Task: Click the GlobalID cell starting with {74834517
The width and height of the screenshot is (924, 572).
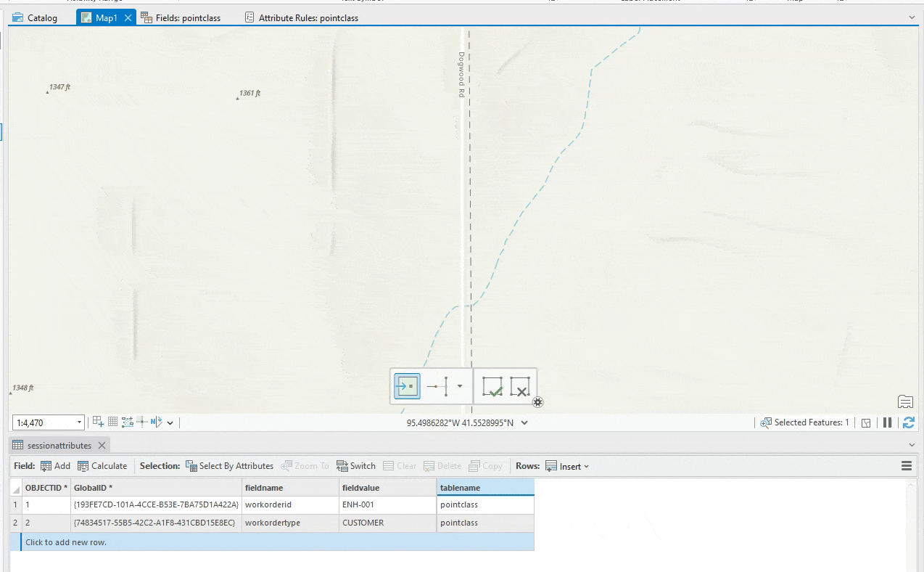Action: tap(156, 523)
